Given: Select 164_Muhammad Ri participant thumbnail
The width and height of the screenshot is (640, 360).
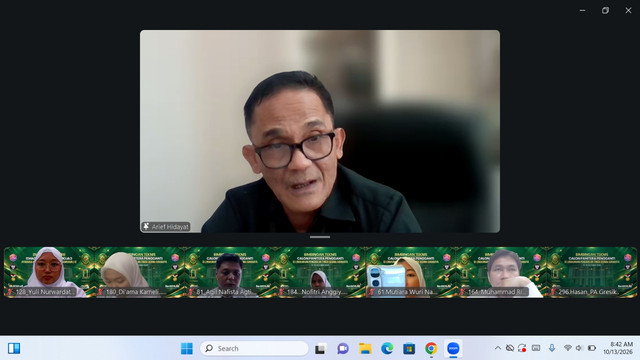Looking at the screenshot, I should [x=501, y=272].
